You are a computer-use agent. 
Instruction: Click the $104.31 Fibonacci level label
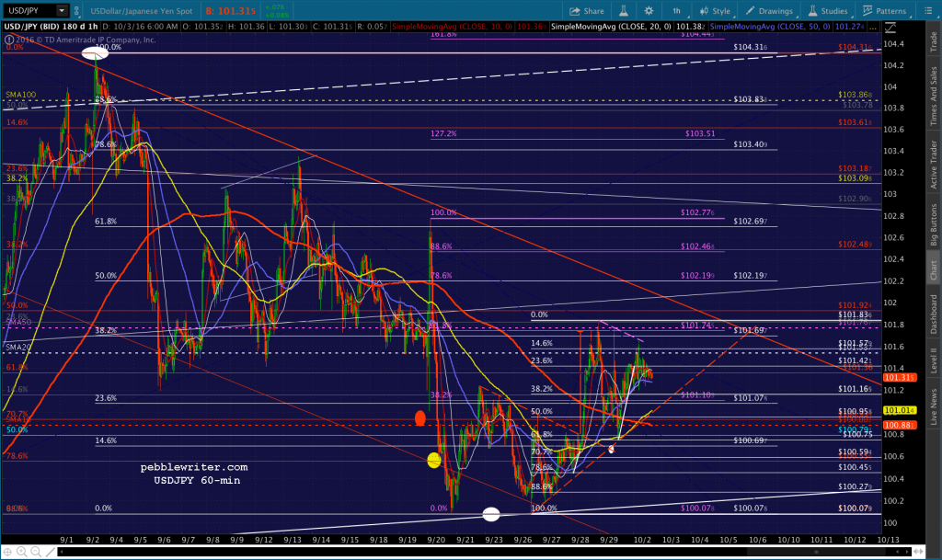point(751,47)
